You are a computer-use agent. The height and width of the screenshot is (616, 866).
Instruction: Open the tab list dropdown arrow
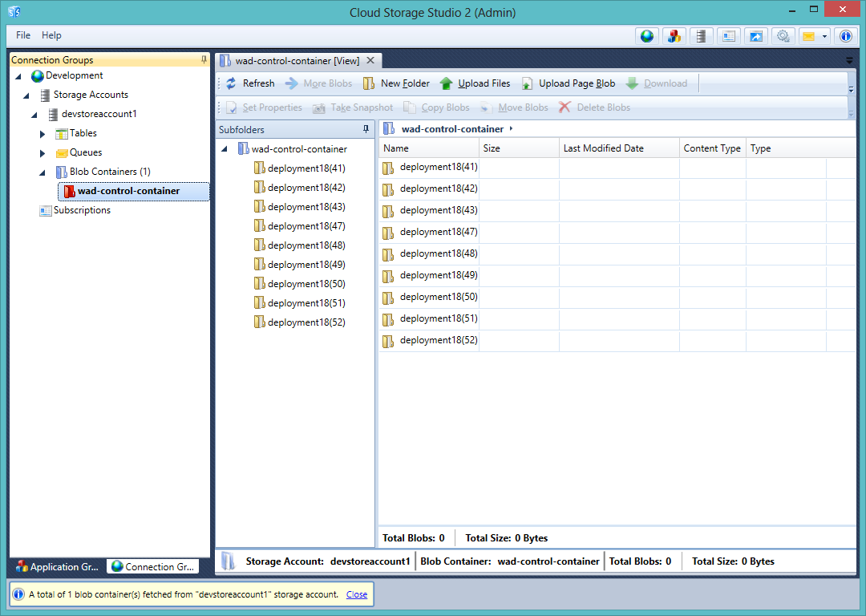[849, 59]
